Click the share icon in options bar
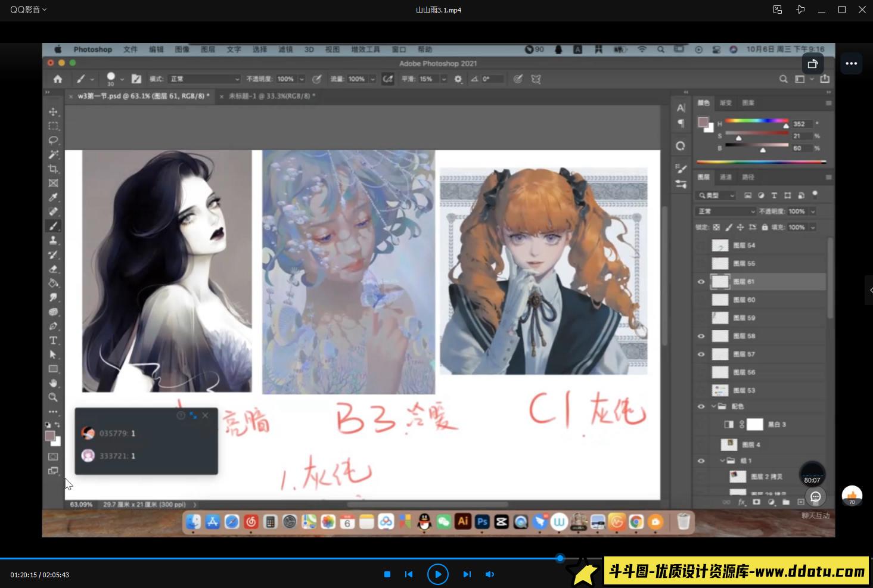Viewport: 873px width, 588px height. pos(825,79)
